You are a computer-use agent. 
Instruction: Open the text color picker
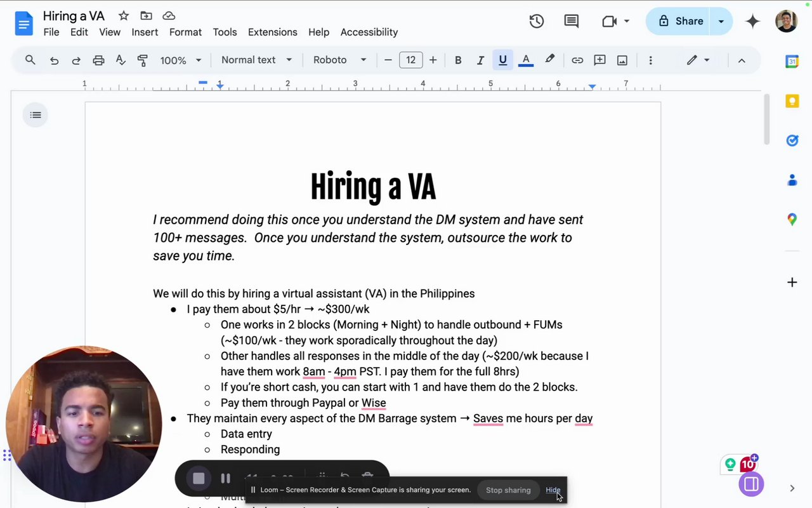(x=525, y=60)
